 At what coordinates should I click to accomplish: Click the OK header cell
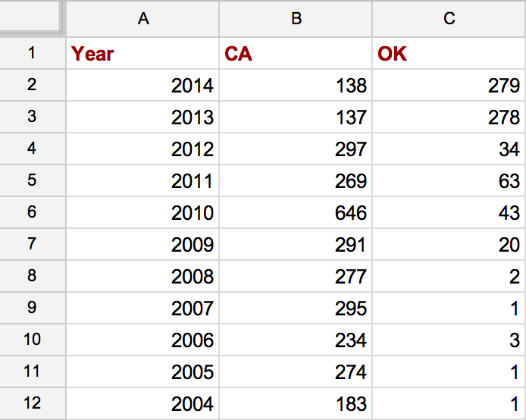(x=449, y=53)
